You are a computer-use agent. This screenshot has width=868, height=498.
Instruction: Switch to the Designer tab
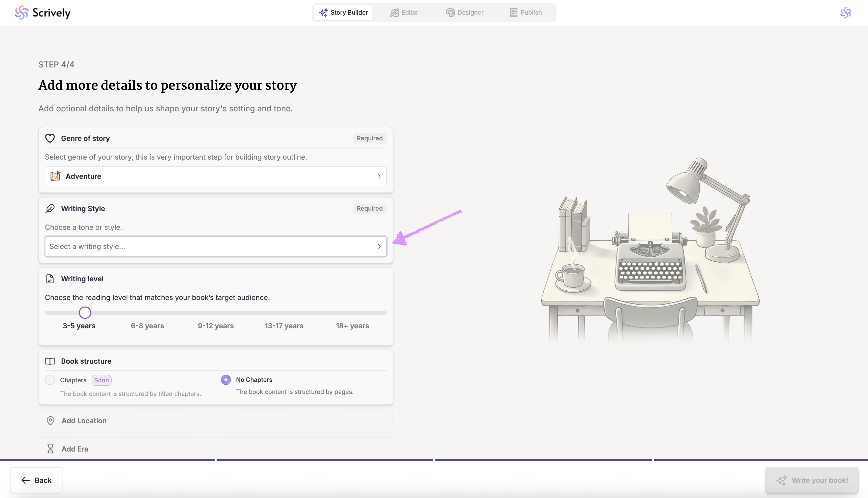[465, 13]
